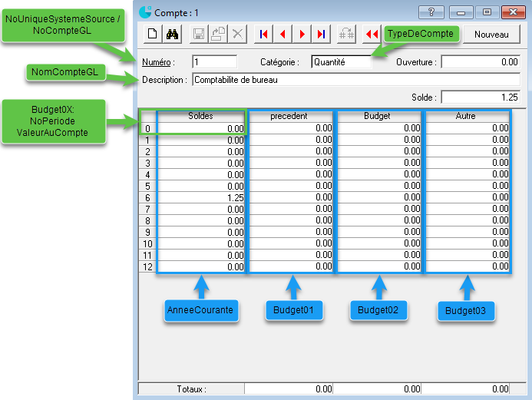This screenshot has width=532, height=400.
Task: Click the delete X toolbar icon
Action: pos(238,34)
